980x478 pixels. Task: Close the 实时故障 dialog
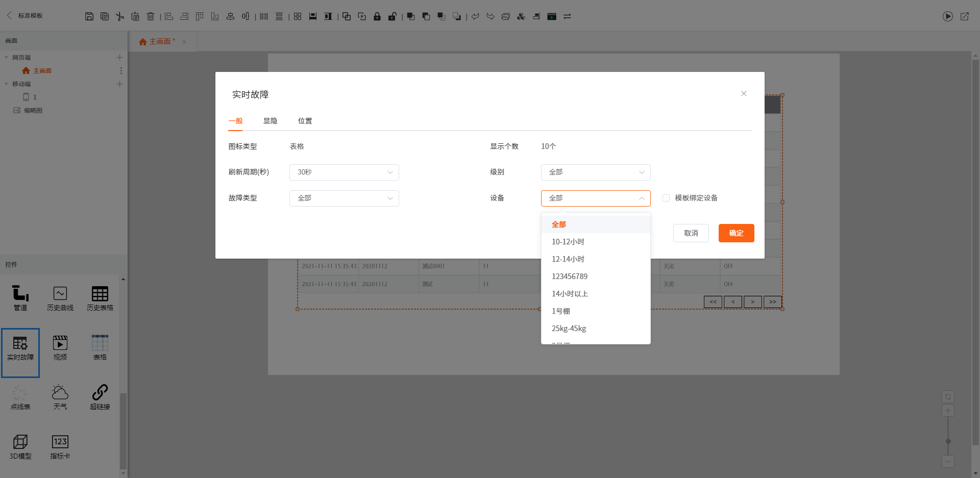click(x=744, y=93)
